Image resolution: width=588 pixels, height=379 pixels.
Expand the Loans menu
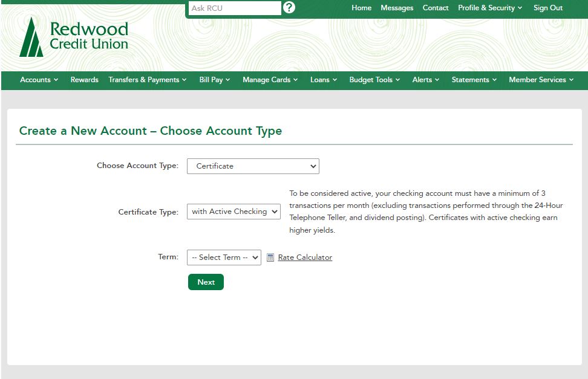point(324,80)
